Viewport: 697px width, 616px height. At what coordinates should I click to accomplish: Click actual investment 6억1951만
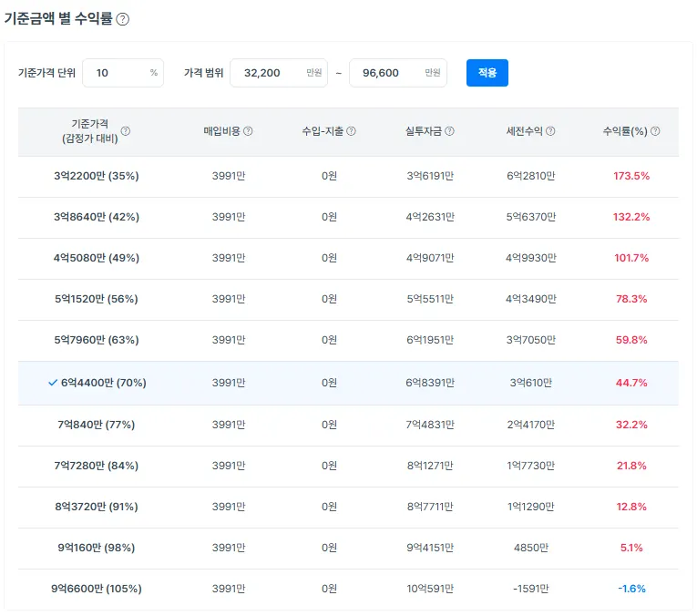[x=430, y=340]
